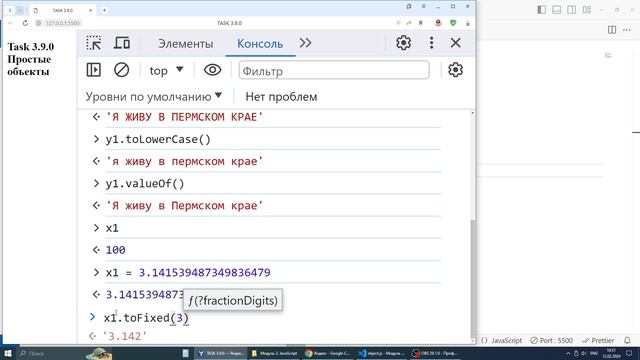Click the y1.toLowerCase() console entry
This screenshot has height=360, width=640.
point(158,139)
